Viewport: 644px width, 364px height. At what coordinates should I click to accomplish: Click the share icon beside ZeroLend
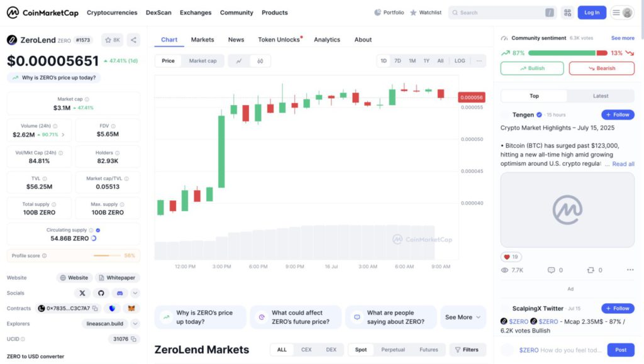133,40
